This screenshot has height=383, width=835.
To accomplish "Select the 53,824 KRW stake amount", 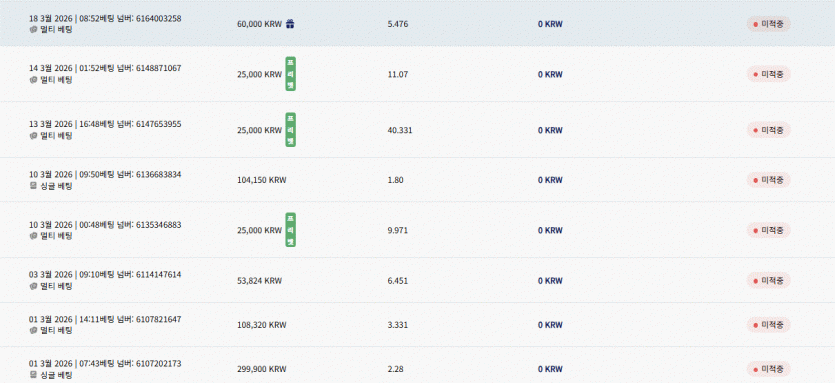I will 259,280.
